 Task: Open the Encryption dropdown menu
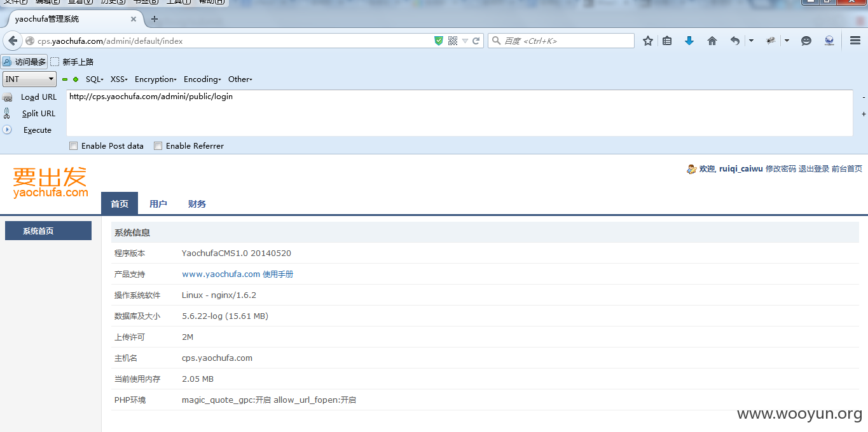[x=156, y=79]
